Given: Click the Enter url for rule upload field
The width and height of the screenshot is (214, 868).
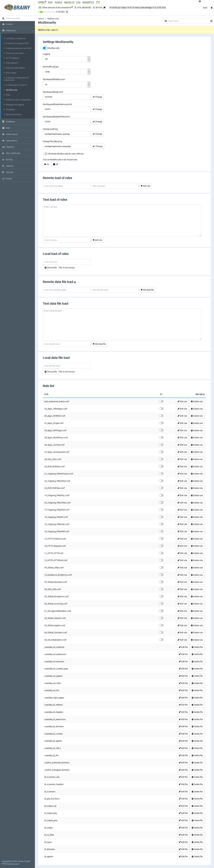Looking at the screenshot, I should [66, 186].
